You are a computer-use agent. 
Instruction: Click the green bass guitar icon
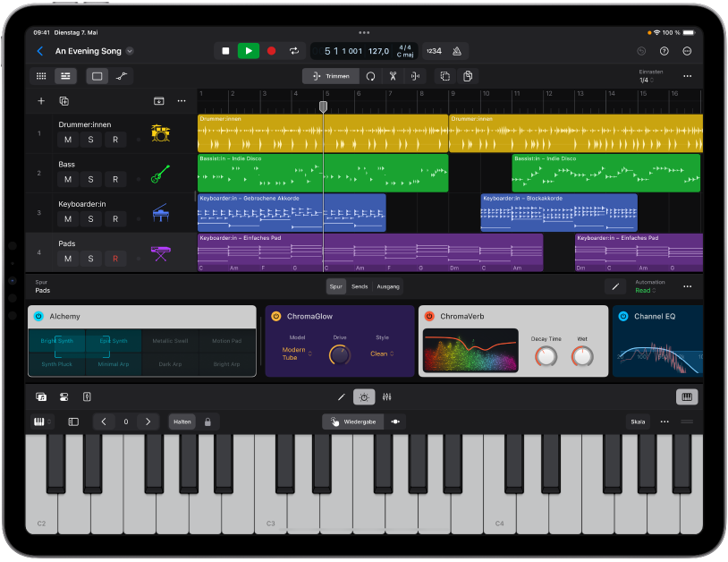pos(161,174)
